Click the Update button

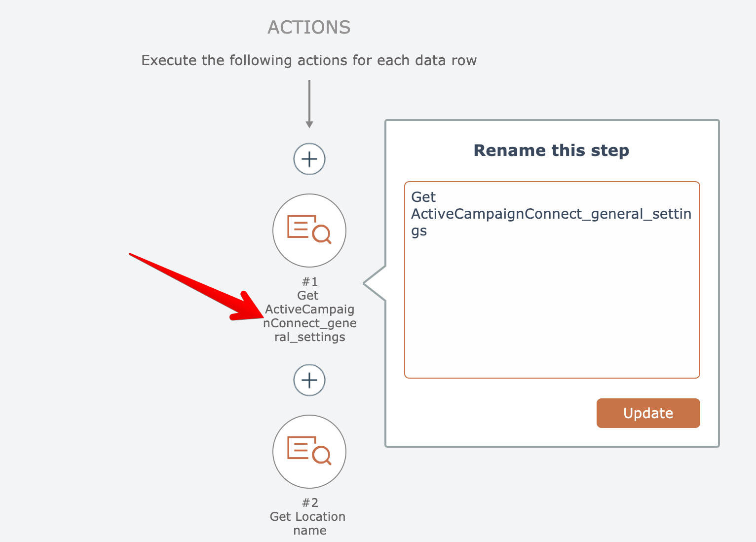tap(648, 413)
